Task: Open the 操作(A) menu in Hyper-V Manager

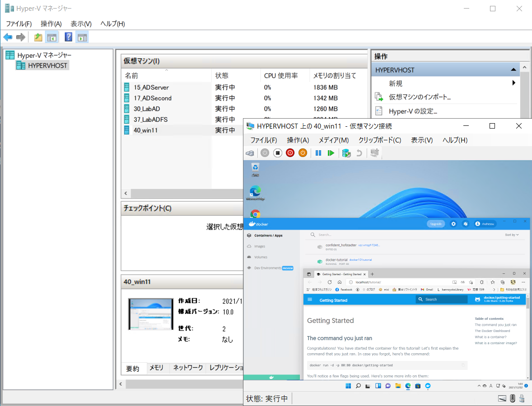Action: pyautogui.click(x=51, y=24)
